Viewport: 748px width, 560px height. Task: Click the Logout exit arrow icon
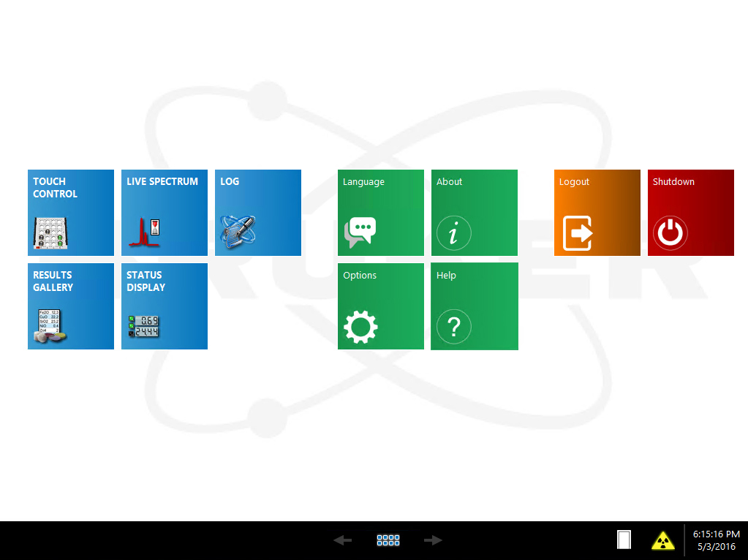[x=577, y=234]
